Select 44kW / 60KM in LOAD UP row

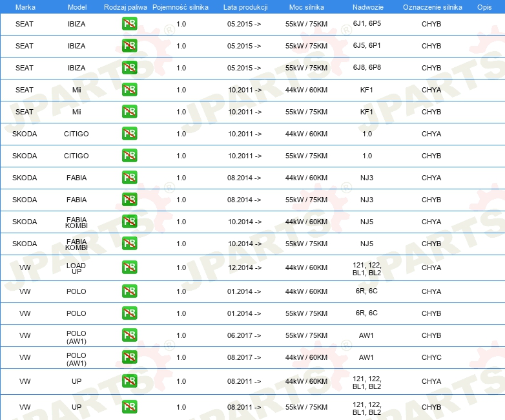(306, 268)
